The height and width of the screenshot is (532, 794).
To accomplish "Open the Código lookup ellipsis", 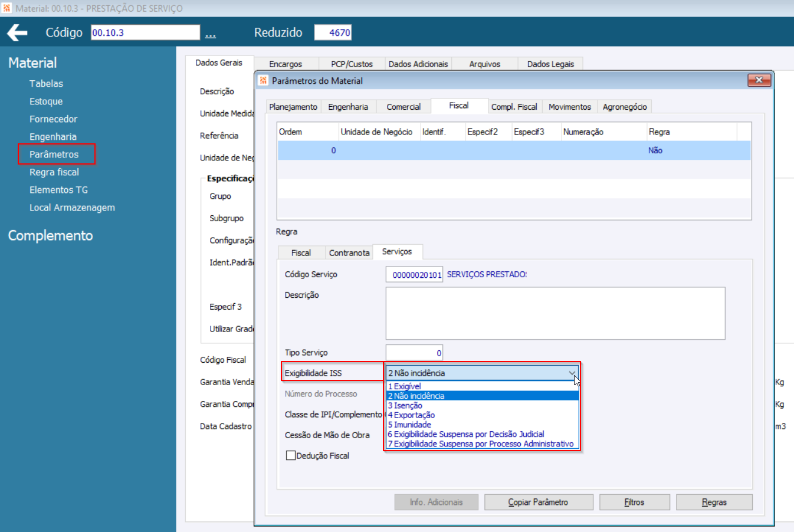I will (211, 34).
